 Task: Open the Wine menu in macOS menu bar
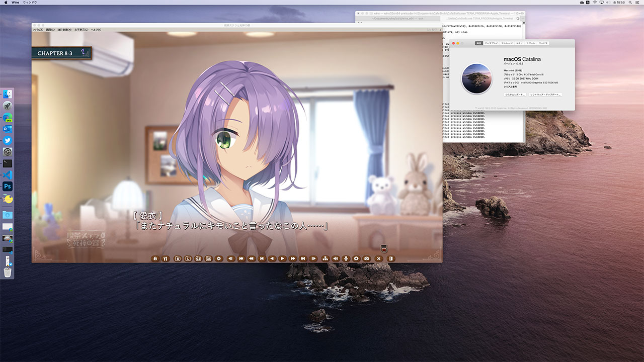pyautogui.click(x=15, y=3)
